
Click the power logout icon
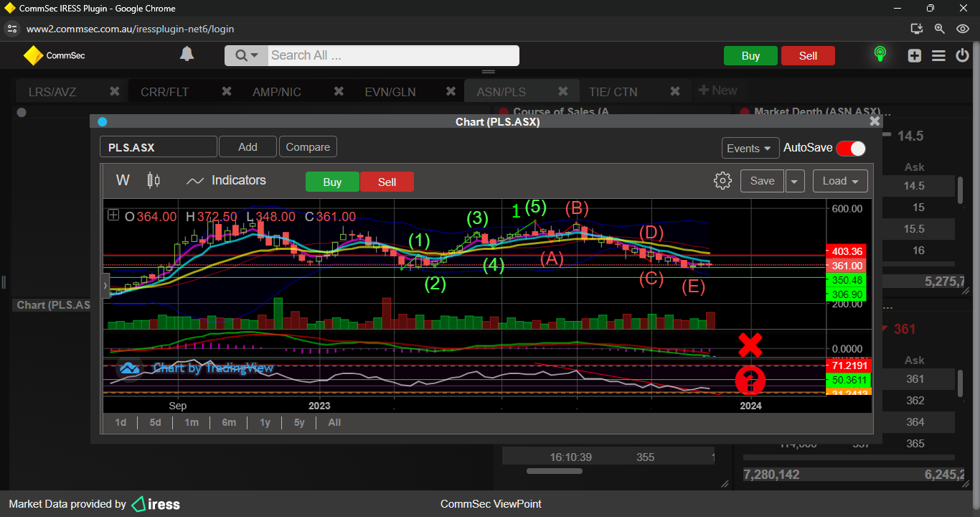pos(962,56)
